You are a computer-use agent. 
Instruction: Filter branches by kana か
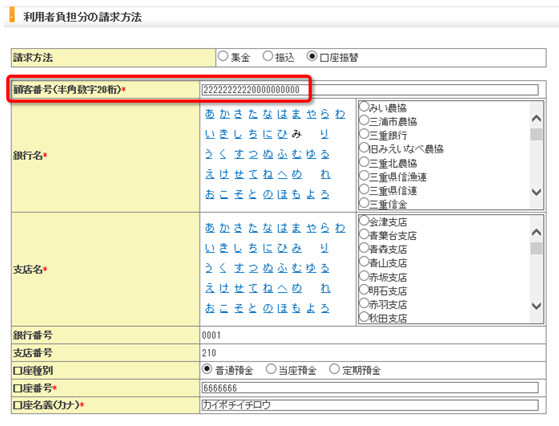coord(225,227)
